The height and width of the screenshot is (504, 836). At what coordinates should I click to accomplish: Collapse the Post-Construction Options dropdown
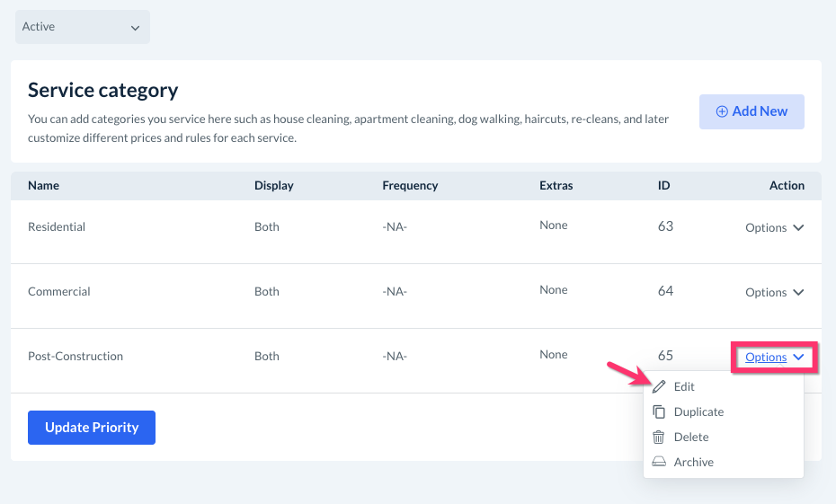click(x=774, y=358)
